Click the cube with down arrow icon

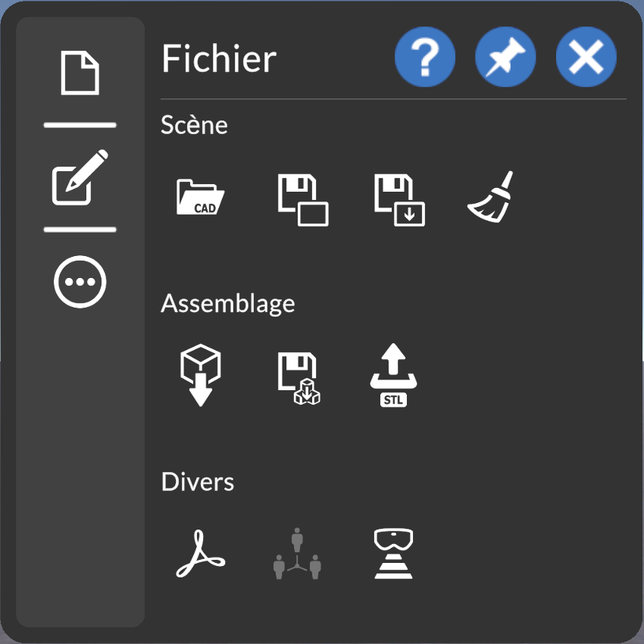click(x=200, y=375)
